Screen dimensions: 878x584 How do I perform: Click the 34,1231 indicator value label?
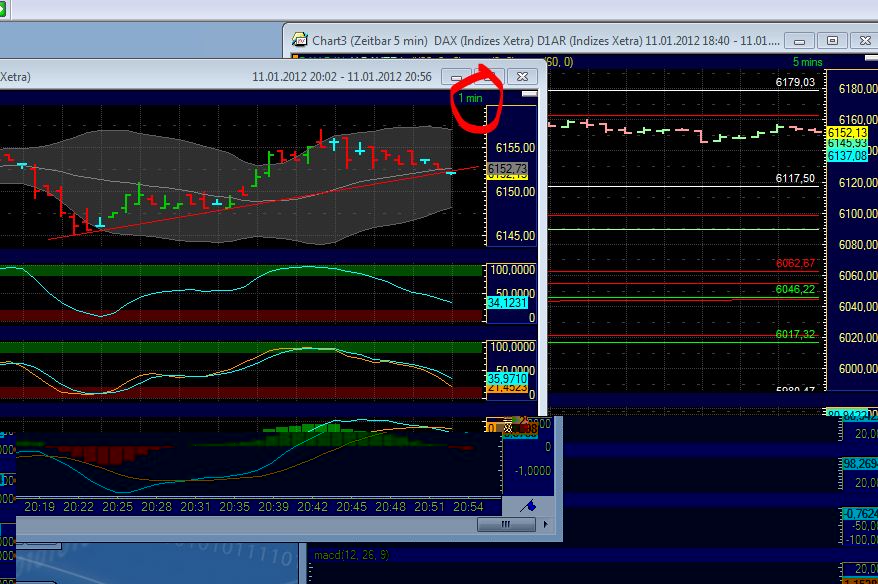click(x=505, y=302)
